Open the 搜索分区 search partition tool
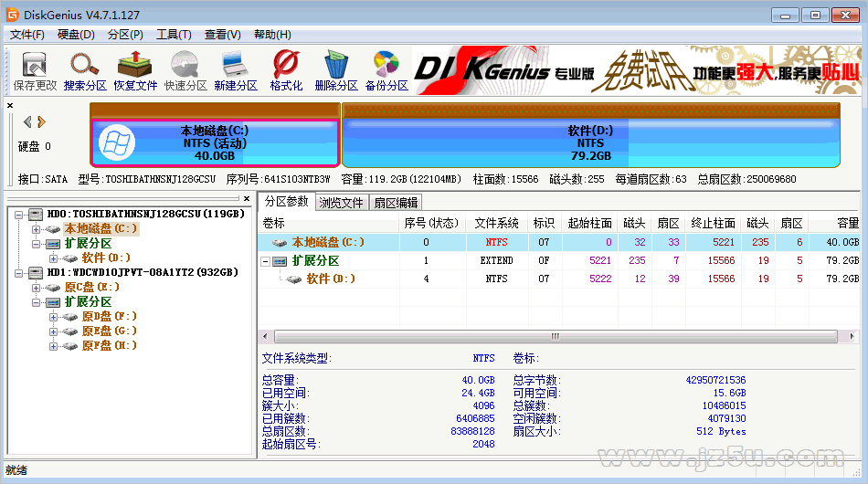Image resolution: width=868 pixels, height=484 pixels. click(85, 71)
